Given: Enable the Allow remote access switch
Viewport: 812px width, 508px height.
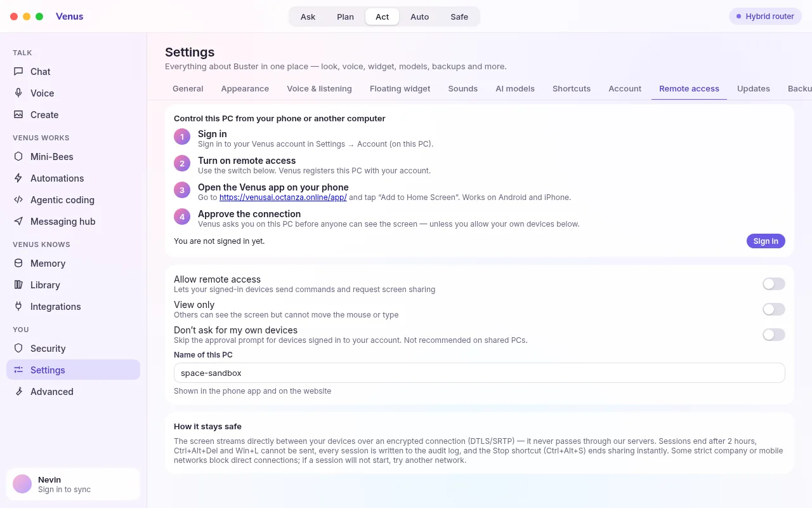Looking at the screenshot, I should (x=774, y=284).
